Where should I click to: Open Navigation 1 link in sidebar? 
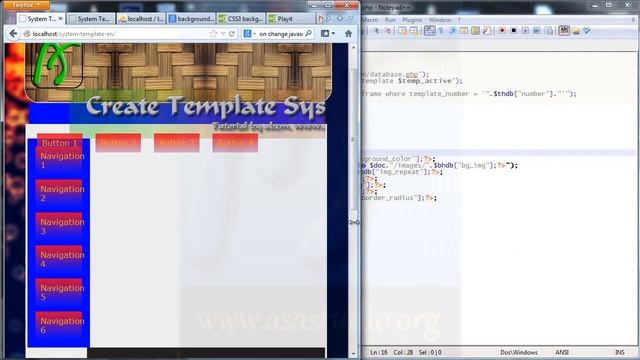(x=59, y=160)
